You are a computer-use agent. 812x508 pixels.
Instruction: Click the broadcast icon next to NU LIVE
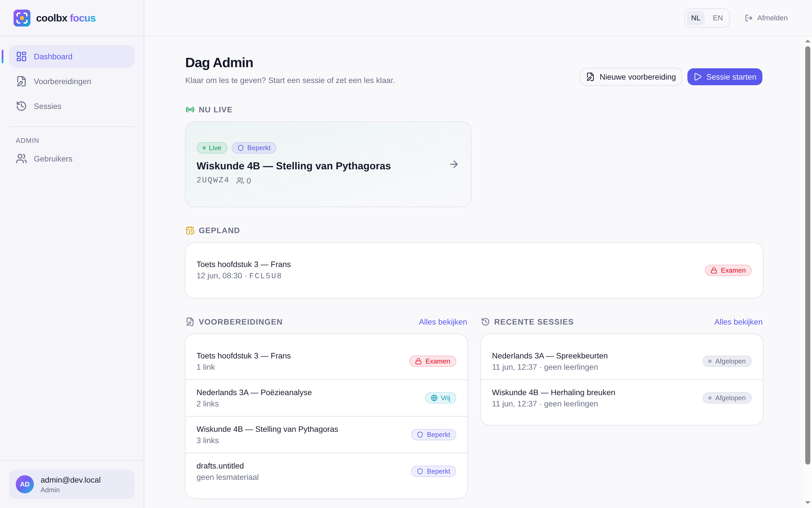click(190, 110)
